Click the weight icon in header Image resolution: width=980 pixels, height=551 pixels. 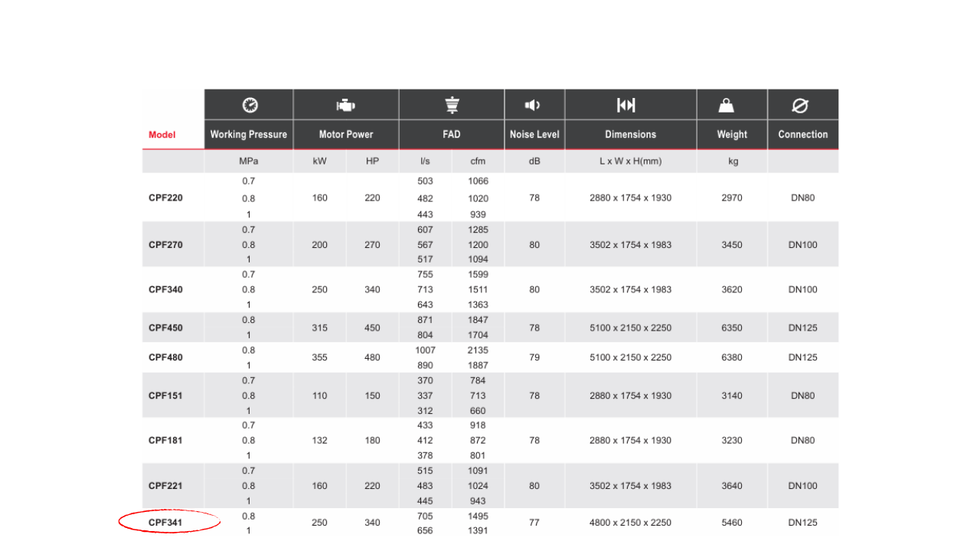[727, 106]
